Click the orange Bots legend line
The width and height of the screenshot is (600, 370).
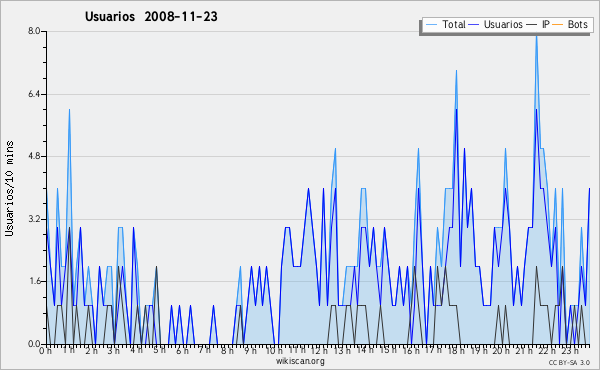tap(558, 25)
